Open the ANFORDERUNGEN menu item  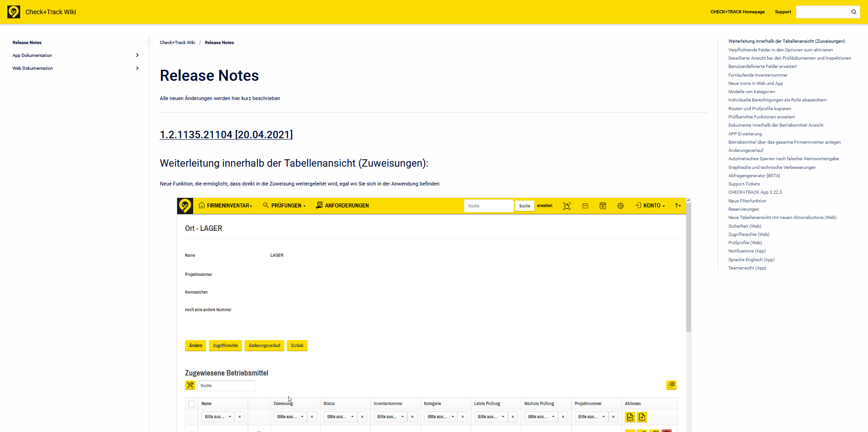point(342,206)
